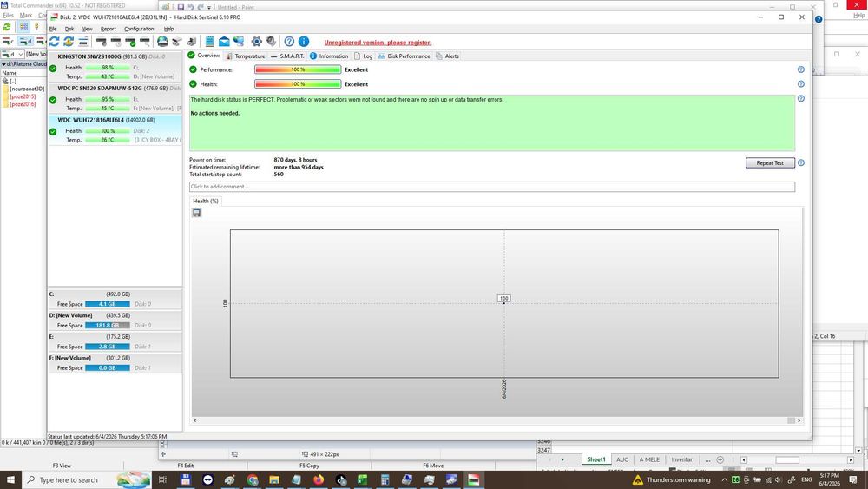Switch to the S.M.A.R.T. tab

287,56
